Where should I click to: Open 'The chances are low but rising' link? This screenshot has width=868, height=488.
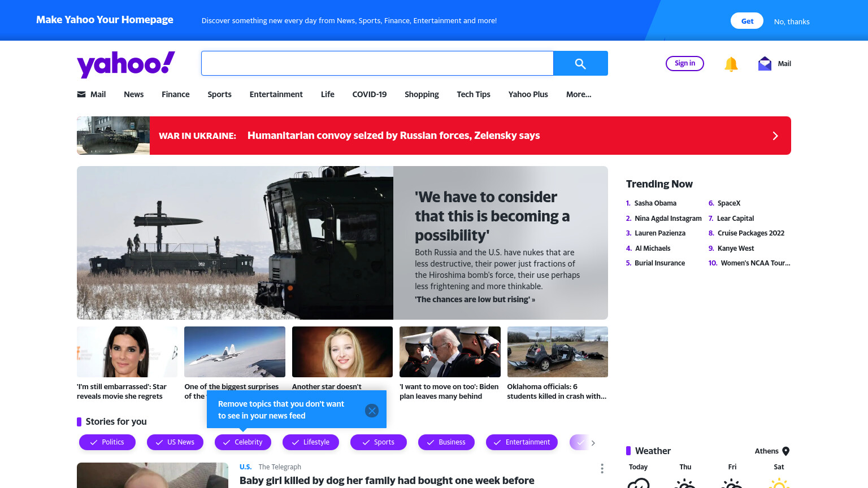475,299
